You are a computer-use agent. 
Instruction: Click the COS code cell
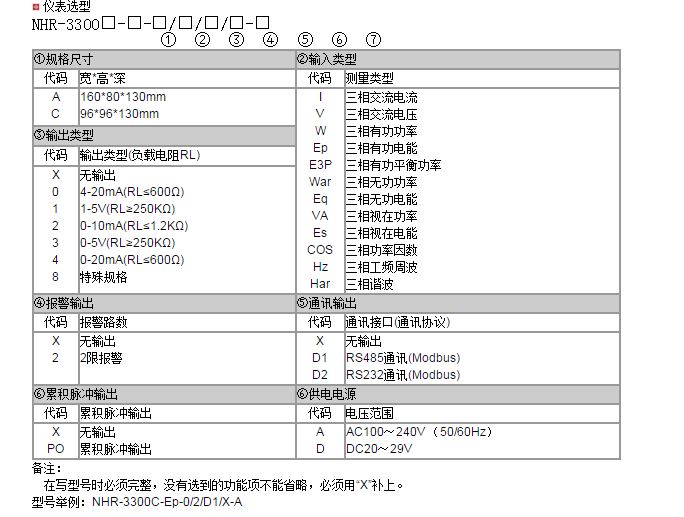pos(320,250)
